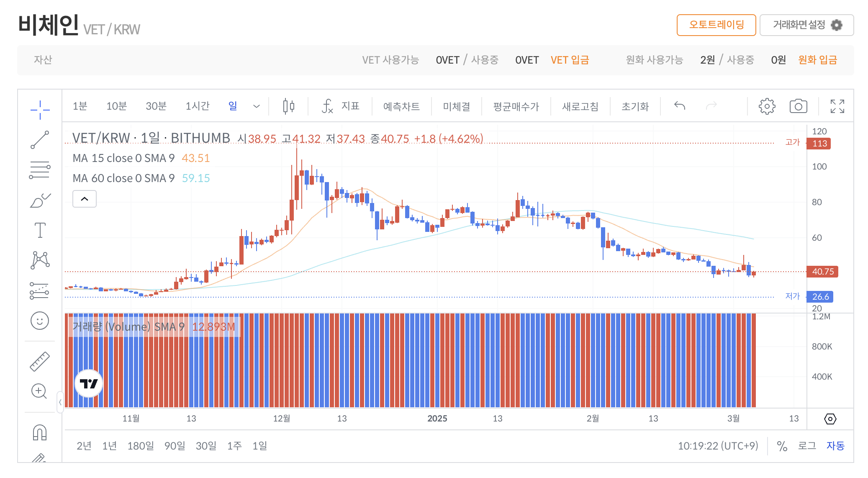Select the 90일 date range
868x478 pixels.
click(175, 446)
